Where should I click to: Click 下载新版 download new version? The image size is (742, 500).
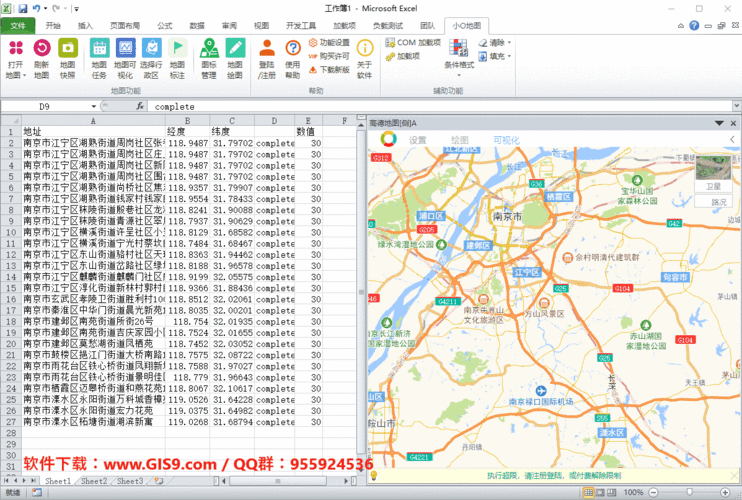[329, 70]
